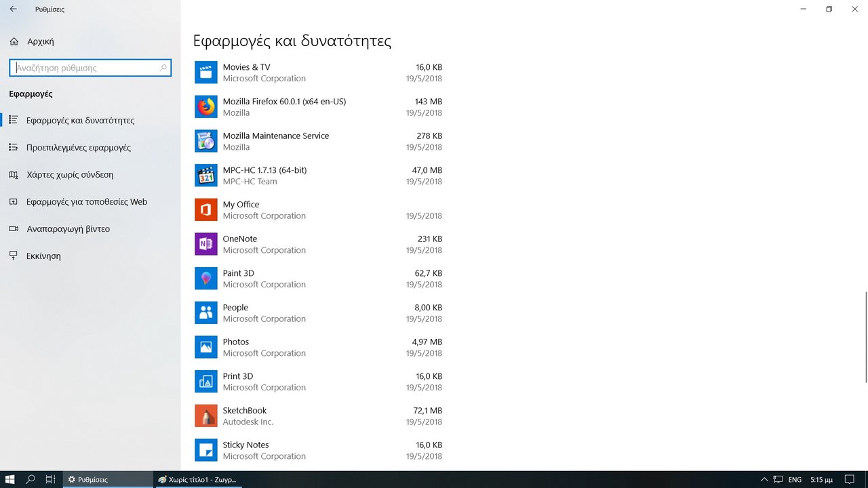Click the Εφαρμογές και δυνατότητες page heading
868x488 pixels.
[292, 41]
